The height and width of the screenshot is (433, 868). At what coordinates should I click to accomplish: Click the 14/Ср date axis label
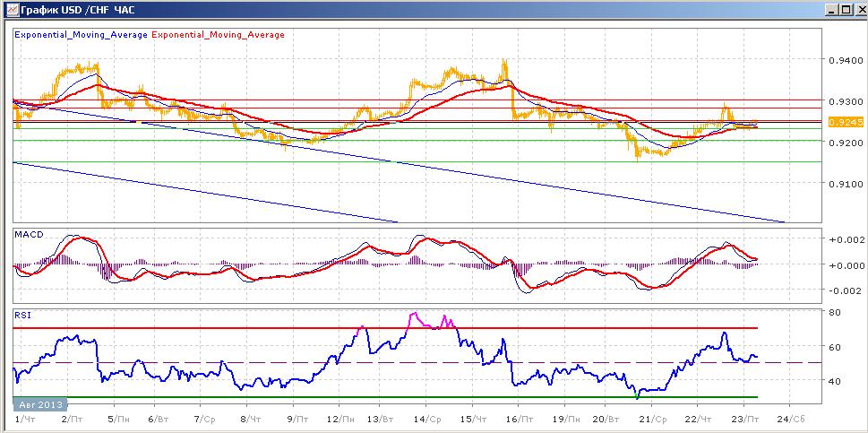[x=427, y=420]
